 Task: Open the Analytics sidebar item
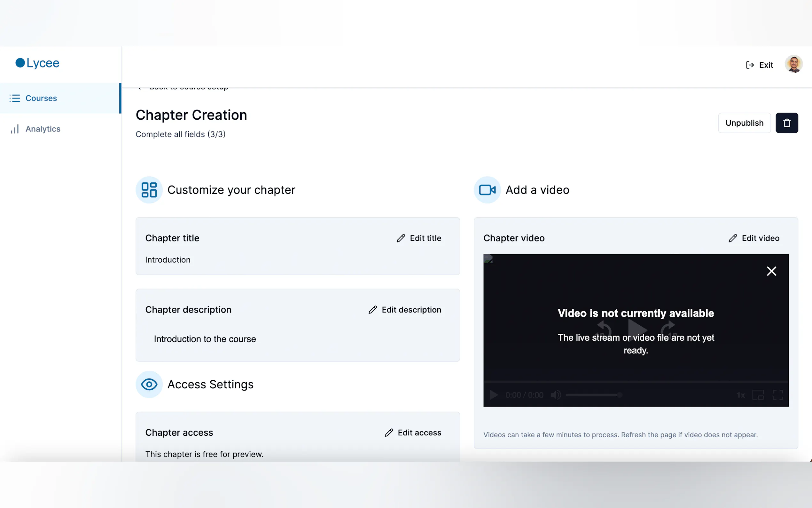click(43, 129)
